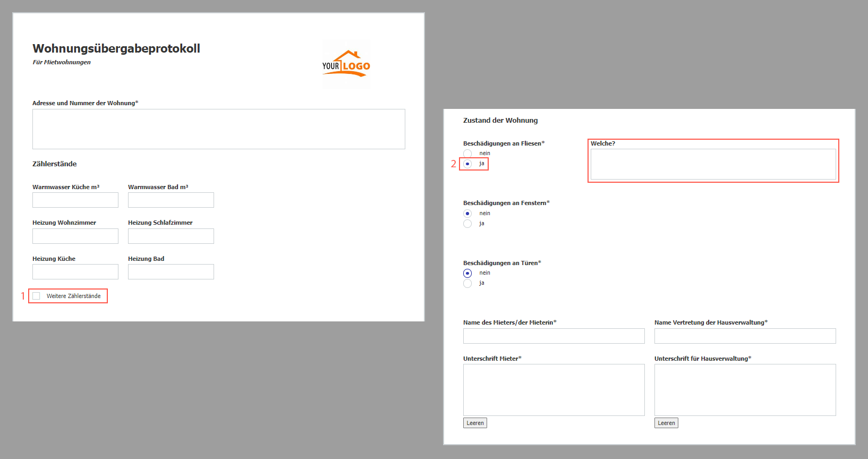Select 'nein' for Beschädigungen an Türen

tap(467, 273)
